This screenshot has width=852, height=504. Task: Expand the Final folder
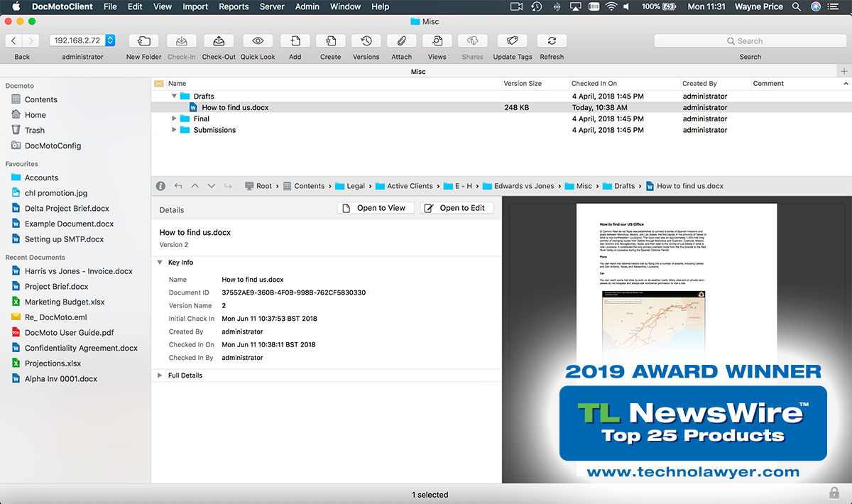point(174,119)
